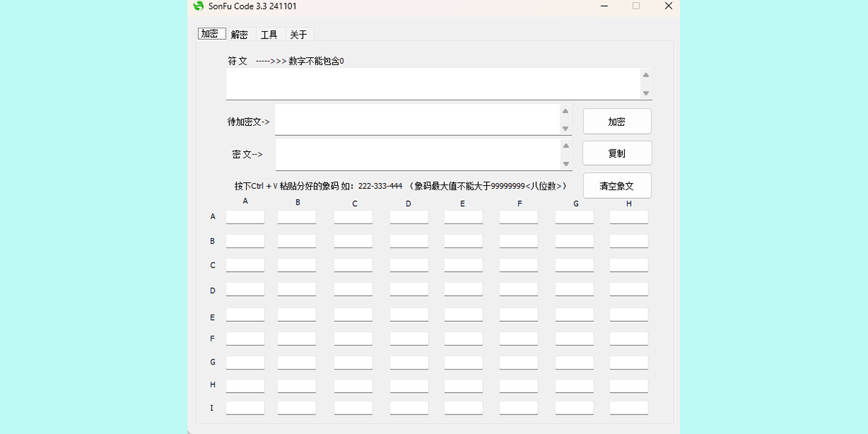Viewport: 868px width, 434px height.
Task: Click the 复制 copy button
Action: click(617, 153)
